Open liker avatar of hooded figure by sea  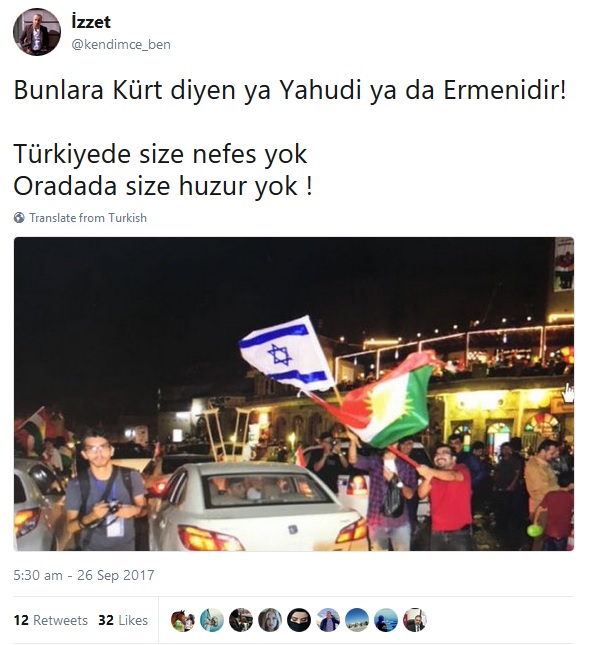386,620
